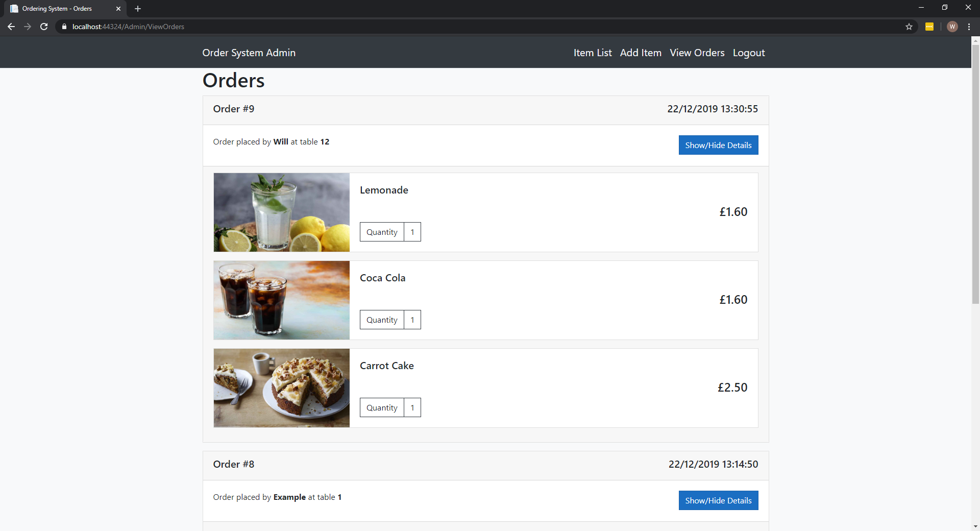Click the page vertical scrollbar thumb

[975, 174]
